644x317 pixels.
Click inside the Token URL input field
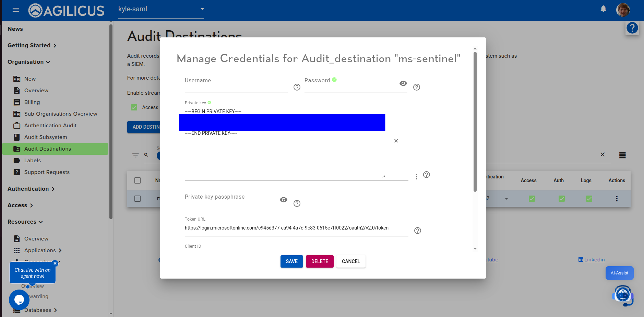[295, 228]
